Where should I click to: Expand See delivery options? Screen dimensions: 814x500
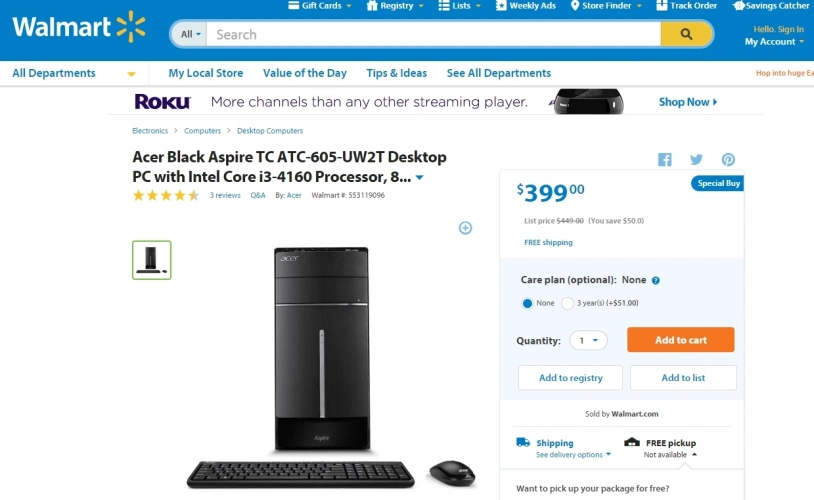pyautogui.click(x=572, y=455)
